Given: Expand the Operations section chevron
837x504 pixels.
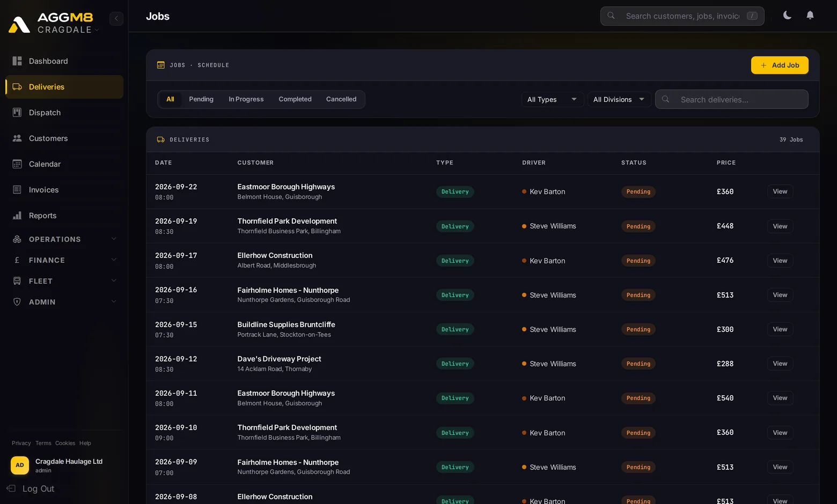Looking at the screenshot, I should 114,239.
